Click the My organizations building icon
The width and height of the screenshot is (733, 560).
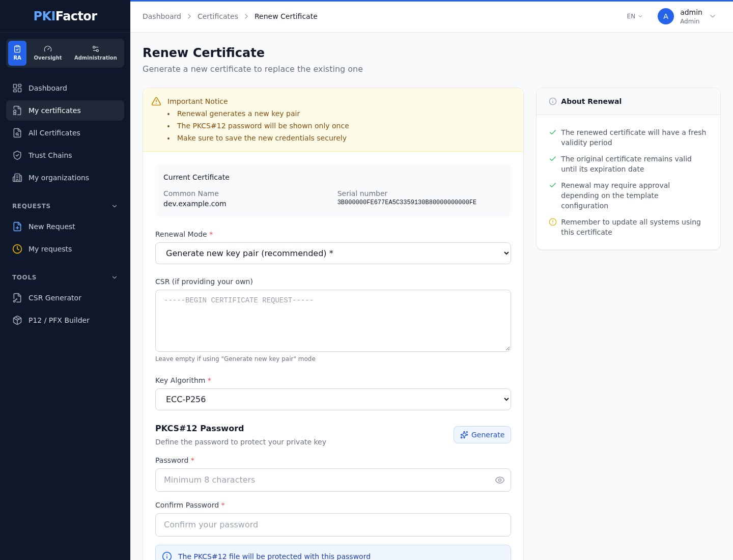(17, 178)
